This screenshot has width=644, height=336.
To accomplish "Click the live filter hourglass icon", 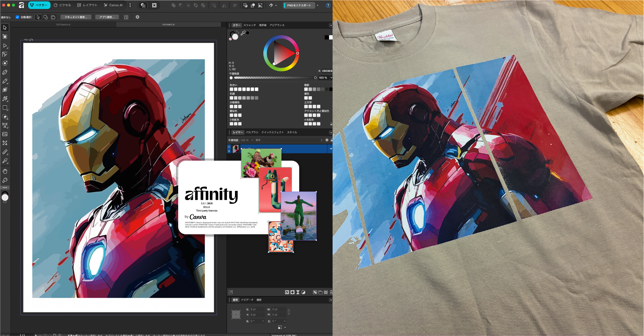I will pos(298,292).
